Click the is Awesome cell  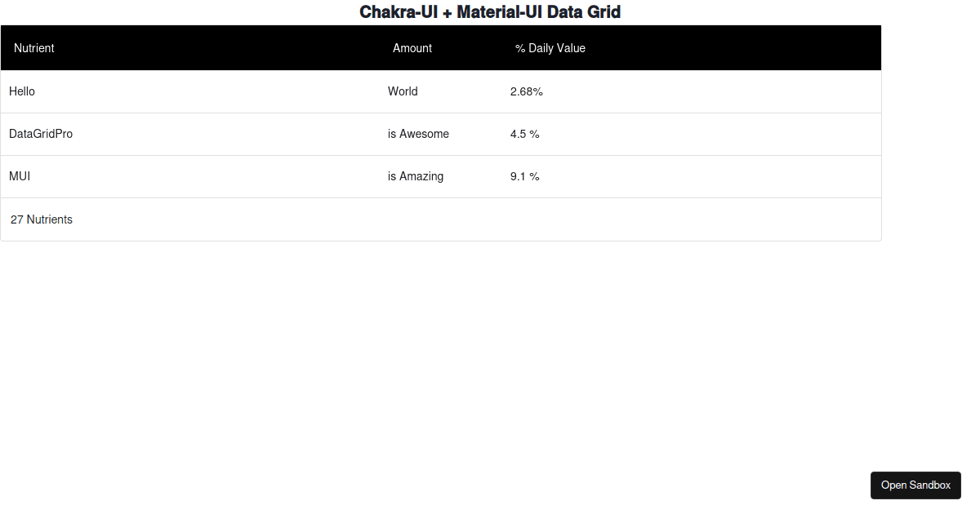418,134
